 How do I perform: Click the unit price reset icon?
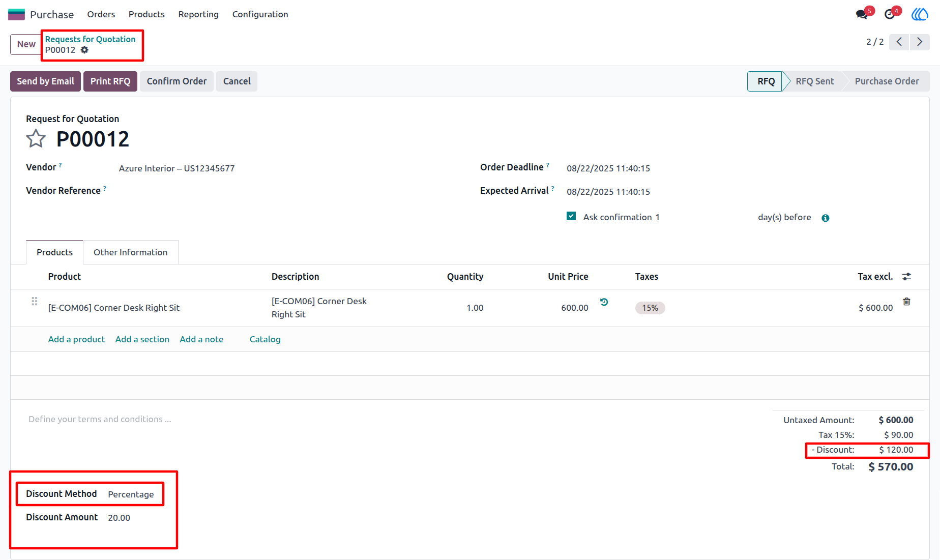point(604,302)
